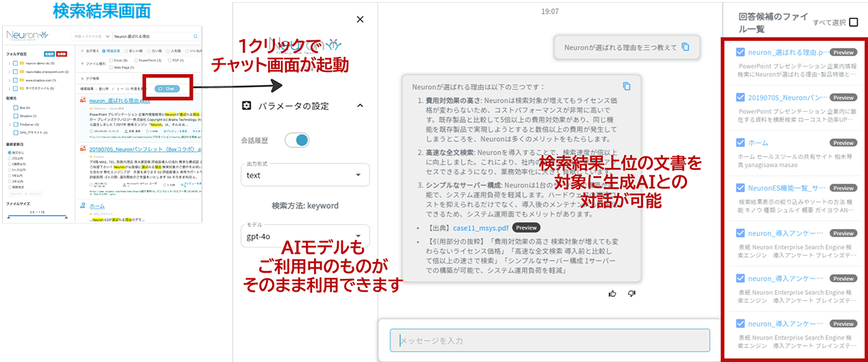Click the gear icon beside パラメータの設定
868x362 pixels.
[247, 106]
